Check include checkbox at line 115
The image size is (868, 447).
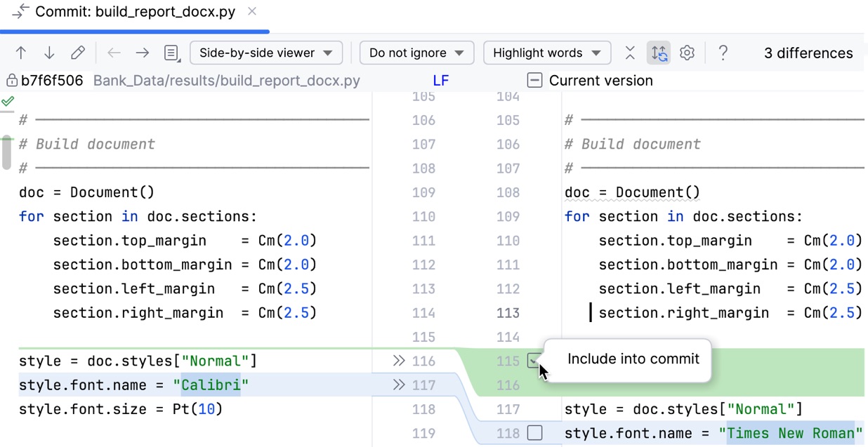(x=535, y=361)
